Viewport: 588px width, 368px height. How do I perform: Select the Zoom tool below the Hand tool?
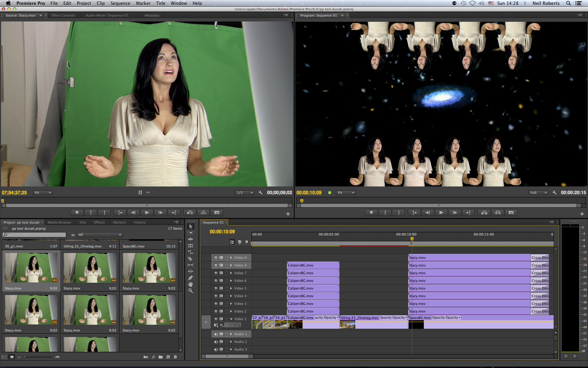pos(190,290)
